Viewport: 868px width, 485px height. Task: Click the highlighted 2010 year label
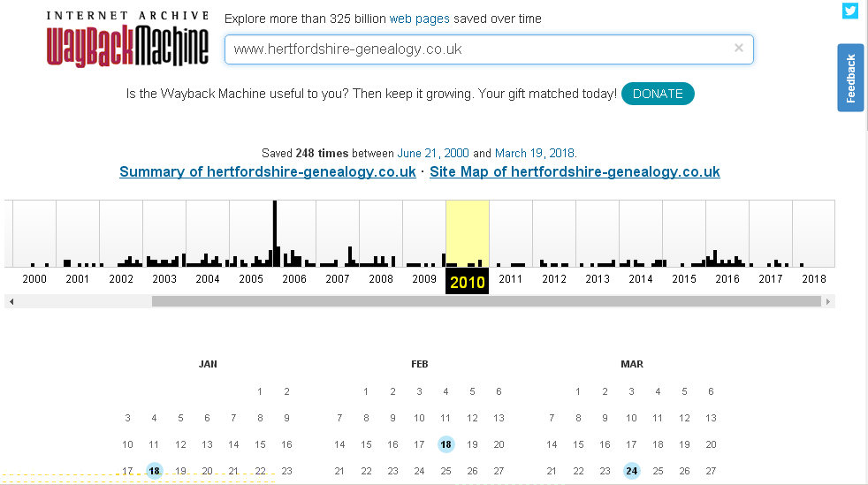point(468,282)
